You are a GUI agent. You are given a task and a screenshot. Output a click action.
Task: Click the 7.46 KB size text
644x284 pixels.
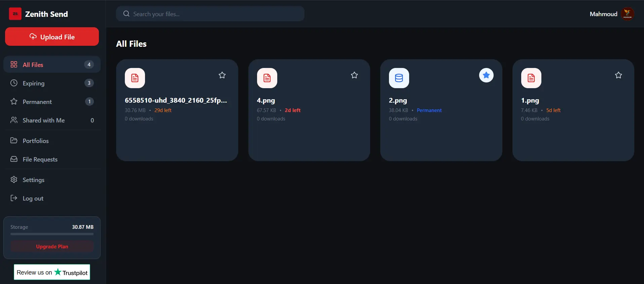pos(529,110)
